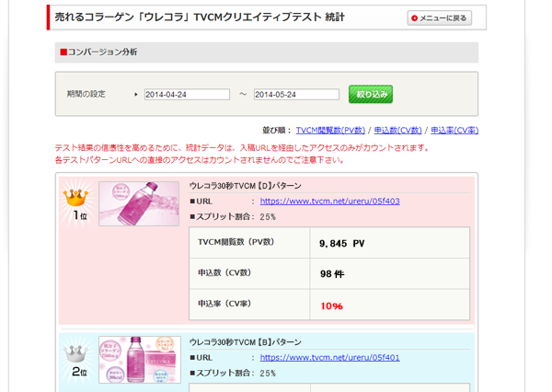Sort by 申込率(CV率) link
Viewport: 552px width, 392px height.
454,131
